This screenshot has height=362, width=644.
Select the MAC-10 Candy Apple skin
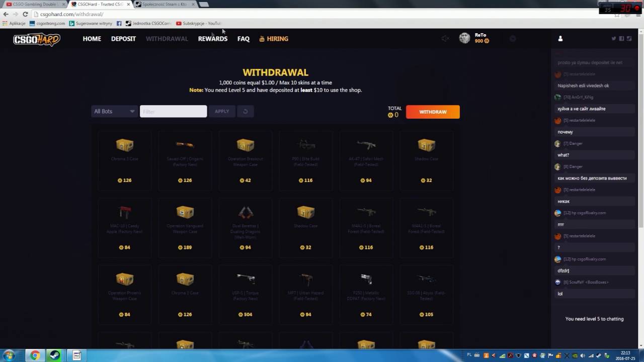point(125,228)
